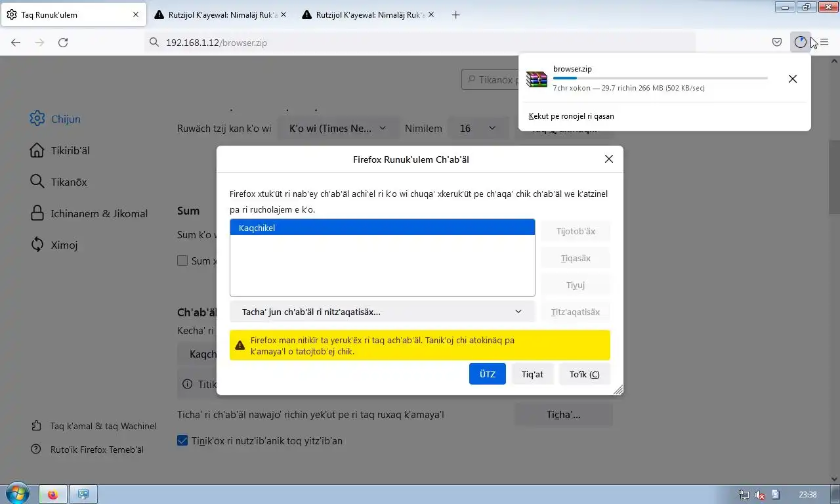Open Ruto'ik Firefox Temeb'äl help link
The height and width of the screenshot is (504, 840).
click(87, 450)
